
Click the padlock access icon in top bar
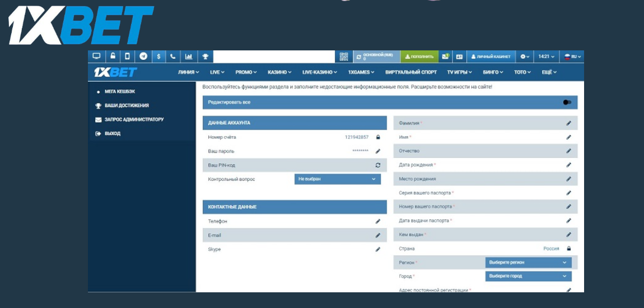tap(113, 56)
